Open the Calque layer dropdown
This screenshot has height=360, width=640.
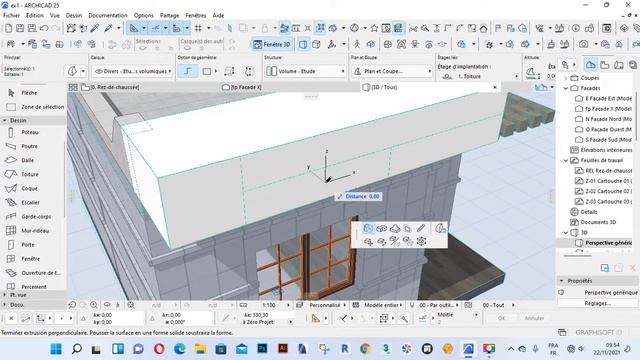tap(133, 71)
